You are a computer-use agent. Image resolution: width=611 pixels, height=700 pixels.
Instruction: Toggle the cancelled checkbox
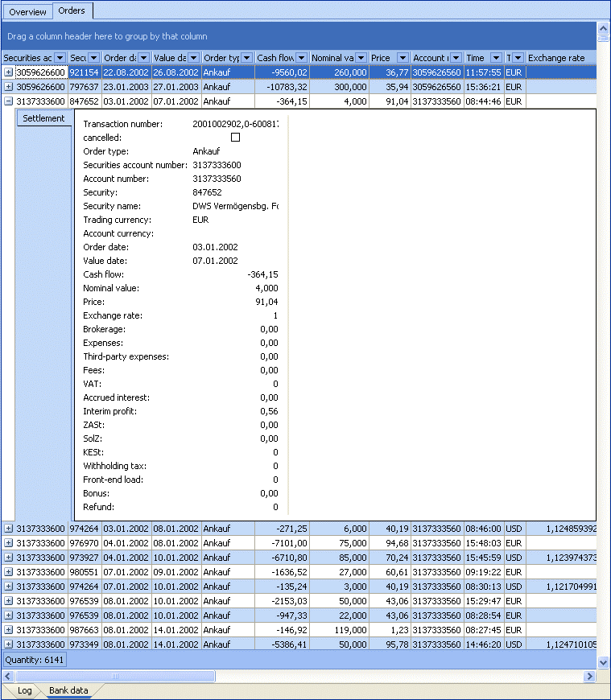(236, 138)
